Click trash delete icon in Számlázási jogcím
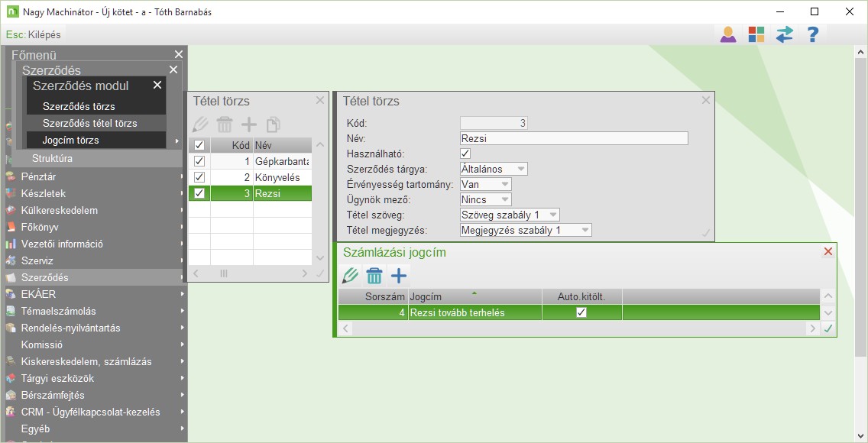Viewport: 868px width, 443px height. coord(374,275)
